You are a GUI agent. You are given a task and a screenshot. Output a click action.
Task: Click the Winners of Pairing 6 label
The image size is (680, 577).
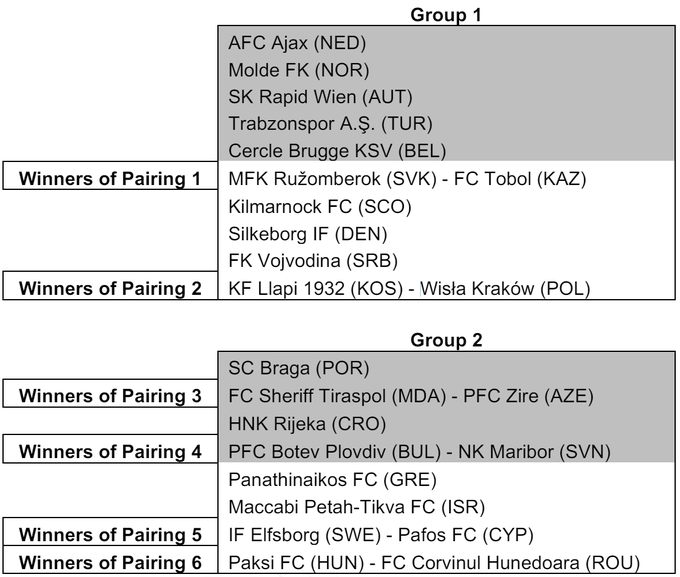(110, 562)
